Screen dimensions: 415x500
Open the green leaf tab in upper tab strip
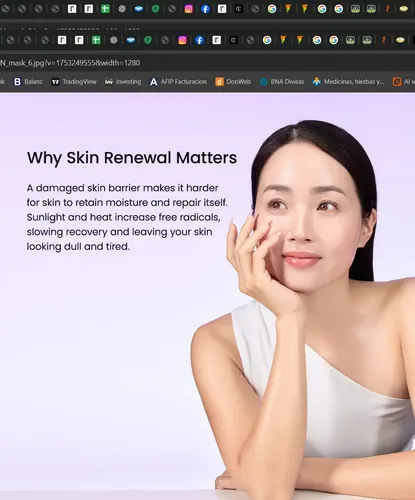pyautogui.click(x=155, y=9)
